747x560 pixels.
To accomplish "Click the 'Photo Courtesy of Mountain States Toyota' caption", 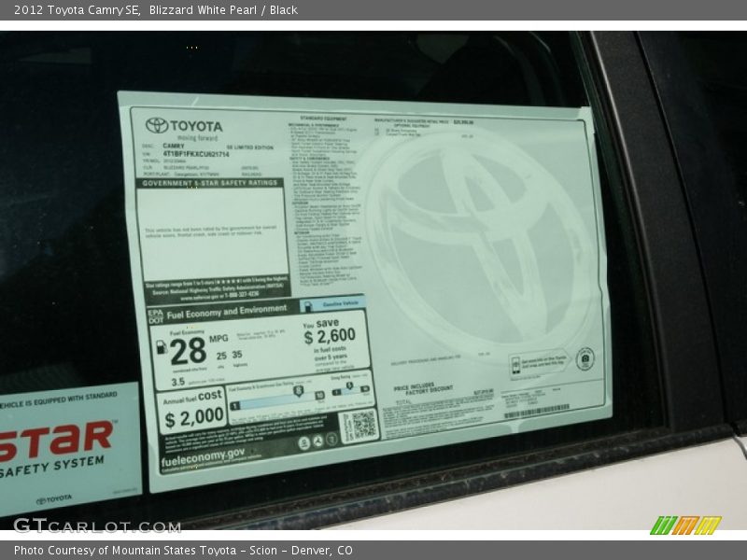I will click(x=125, y=551).
